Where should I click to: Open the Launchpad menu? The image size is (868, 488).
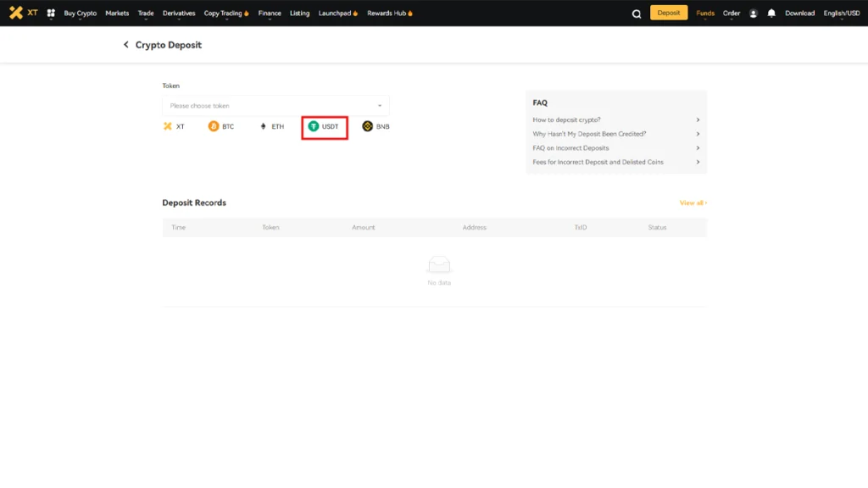(337, 14)
